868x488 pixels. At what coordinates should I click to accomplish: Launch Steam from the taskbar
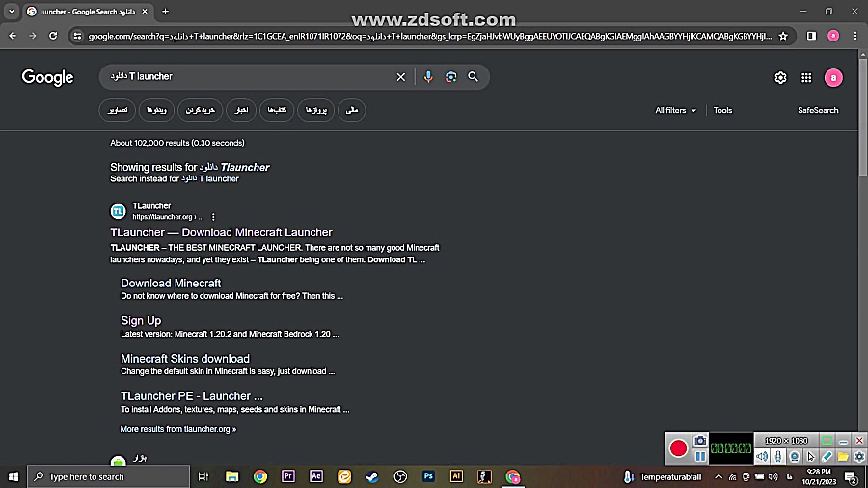(372, 476)
